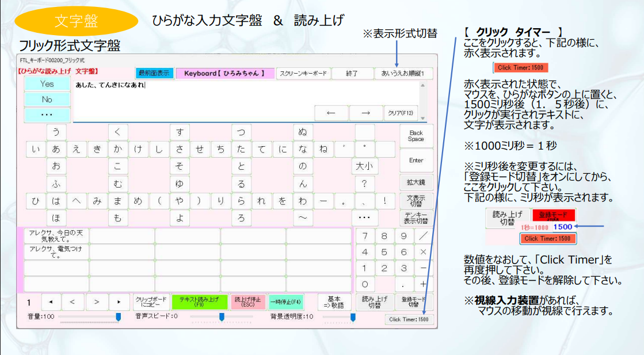Tap the を kana key
Screen dimensions: 644x355
click(x=282, y=201)
